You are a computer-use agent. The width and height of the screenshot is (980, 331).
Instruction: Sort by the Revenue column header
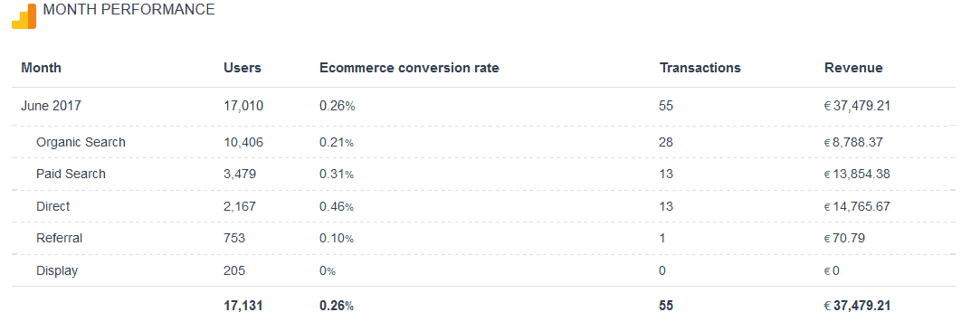tap(853, 68)
